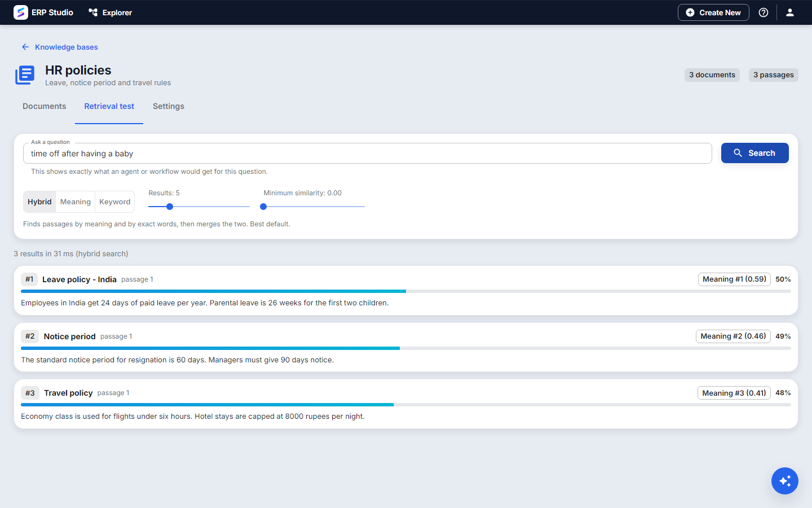Click the #3 rank badge
Viewport: 812px width, 508px height.
(30, 393)
